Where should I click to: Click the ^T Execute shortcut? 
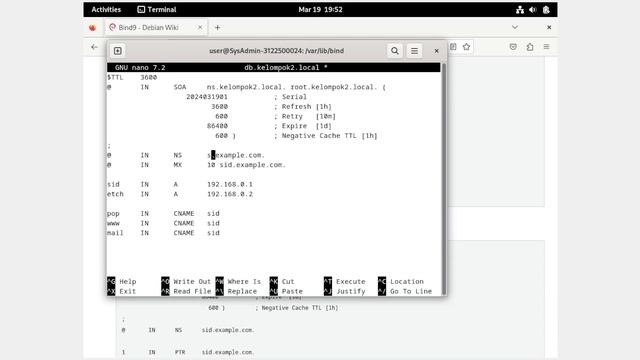[x=344, y=282]
